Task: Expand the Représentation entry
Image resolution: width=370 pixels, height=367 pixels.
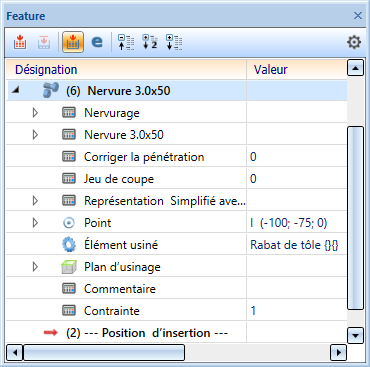Action: [35, 201]
